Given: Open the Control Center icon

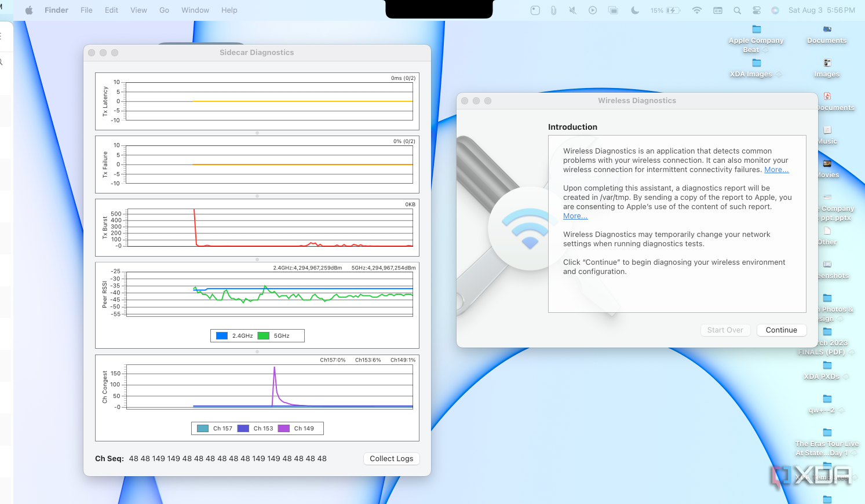Looking at the screenshot, I should (757, 10).
